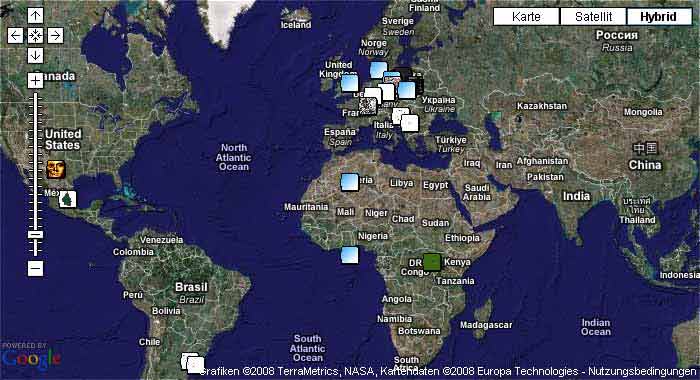Open the green marker near Kenya
This screenshot has height=380, width=700.
432,262
